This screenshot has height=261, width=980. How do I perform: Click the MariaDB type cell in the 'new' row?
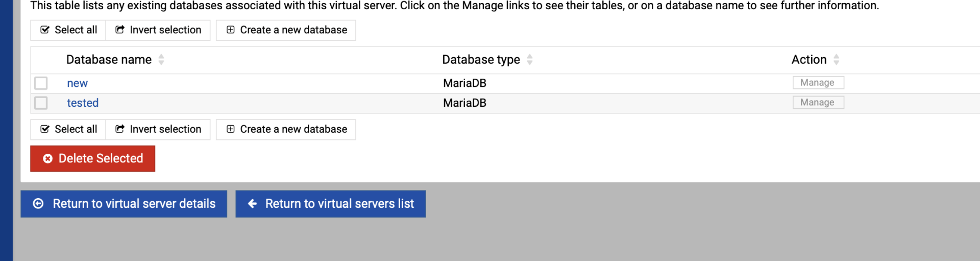click(x=464, y=83)
